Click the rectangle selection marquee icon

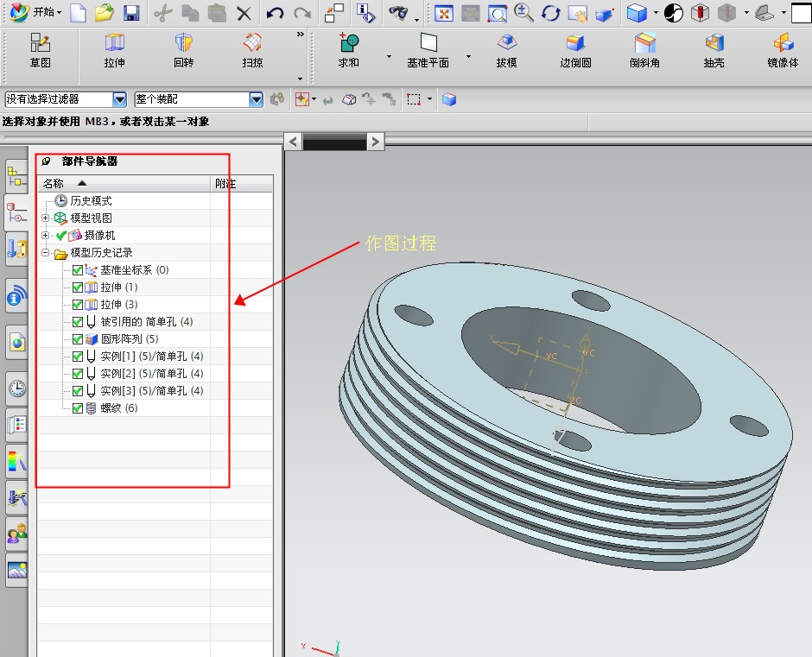(x=413, y=99)
